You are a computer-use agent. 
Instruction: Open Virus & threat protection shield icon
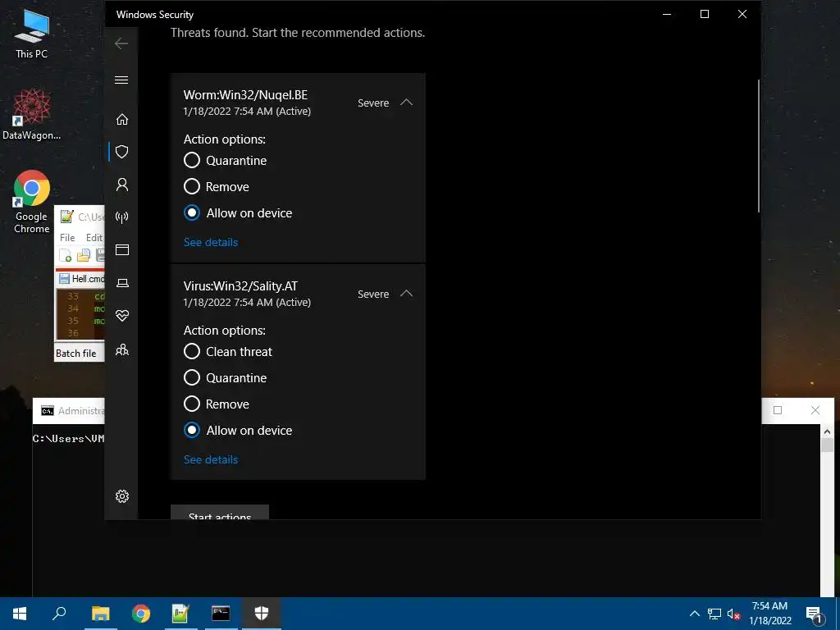click(122, 152)
